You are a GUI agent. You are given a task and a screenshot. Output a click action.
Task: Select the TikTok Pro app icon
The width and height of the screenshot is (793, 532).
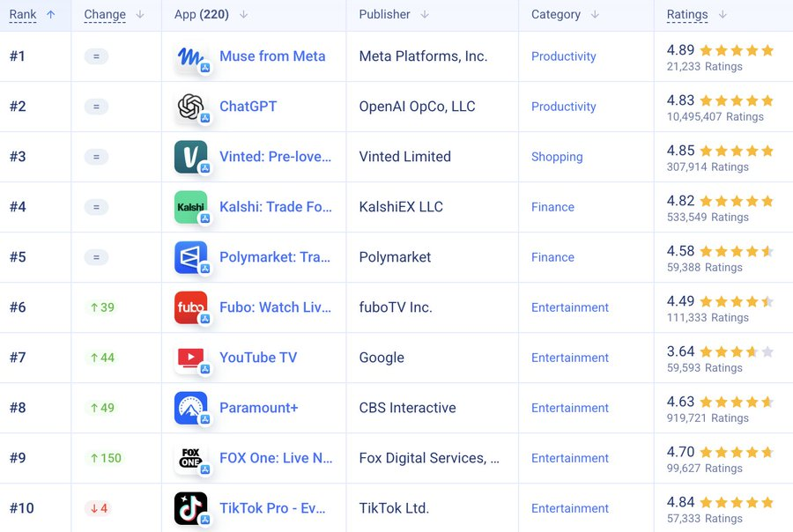[x=190, y=508]
